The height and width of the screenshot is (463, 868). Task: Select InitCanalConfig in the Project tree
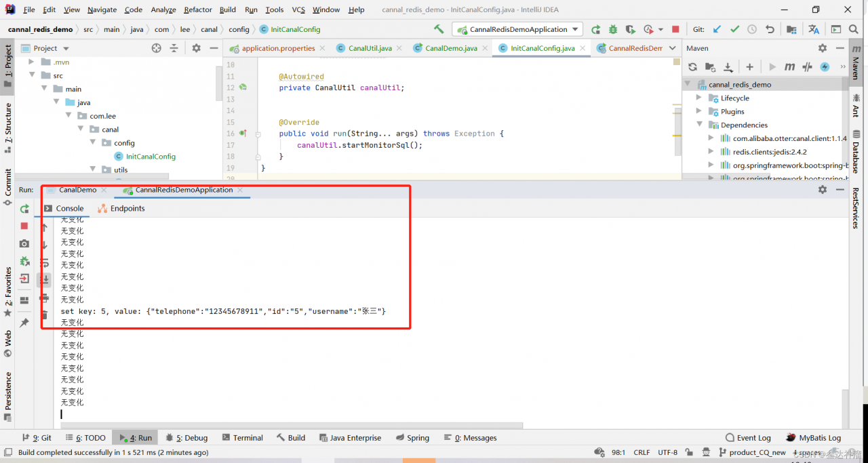[x=151, y=157]
